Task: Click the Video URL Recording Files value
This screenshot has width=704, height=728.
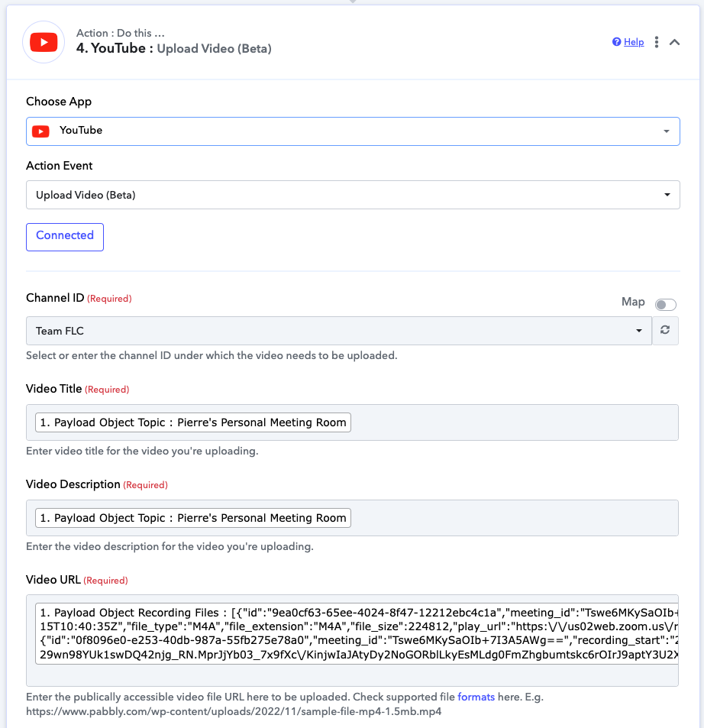Action: click(x=357, y=634)
